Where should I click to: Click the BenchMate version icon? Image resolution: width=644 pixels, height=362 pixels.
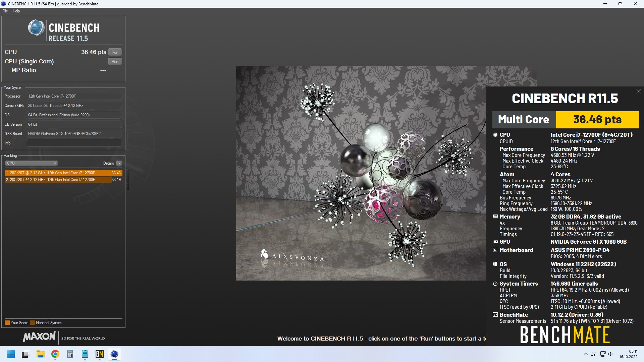(x=495, y=315)
